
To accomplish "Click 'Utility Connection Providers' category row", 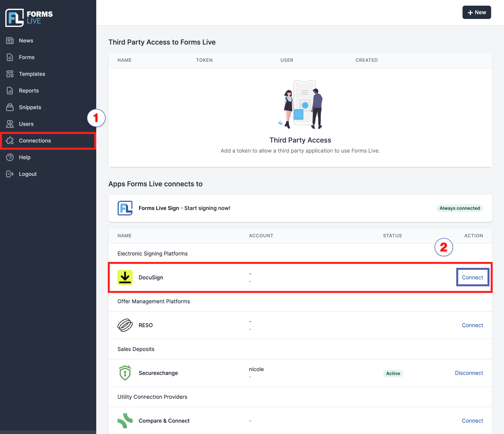I will (300, 397).
